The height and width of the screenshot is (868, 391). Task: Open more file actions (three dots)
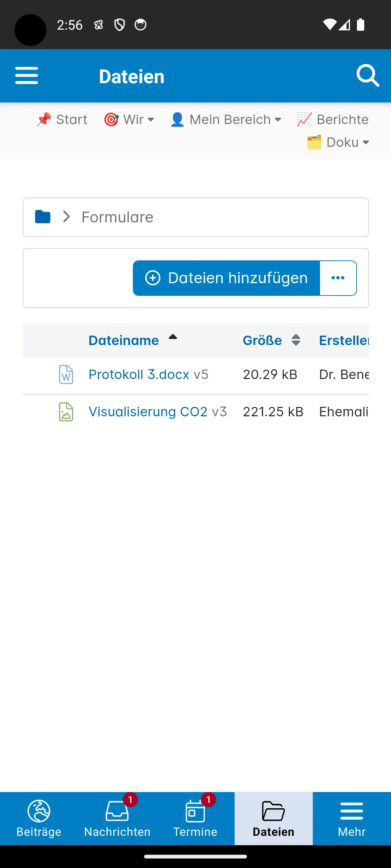(x=338, y=278)
